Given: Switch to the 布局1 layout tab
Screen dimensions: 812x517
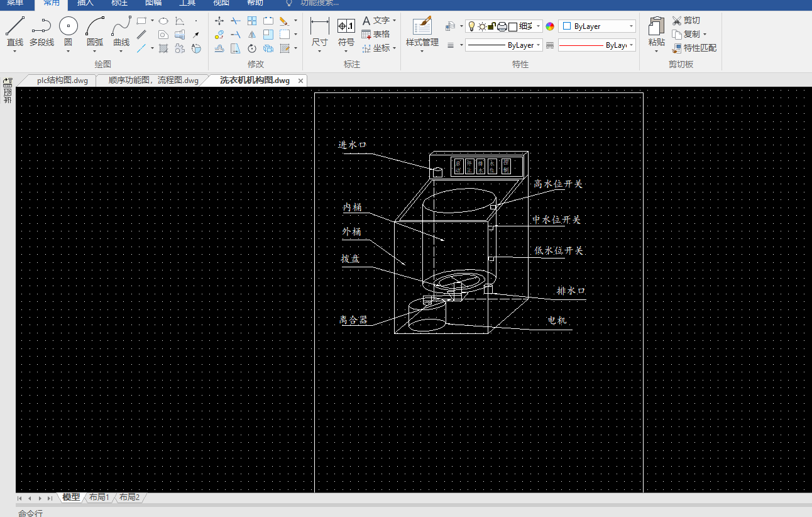Looking at the screenshot, I should 99,498.
